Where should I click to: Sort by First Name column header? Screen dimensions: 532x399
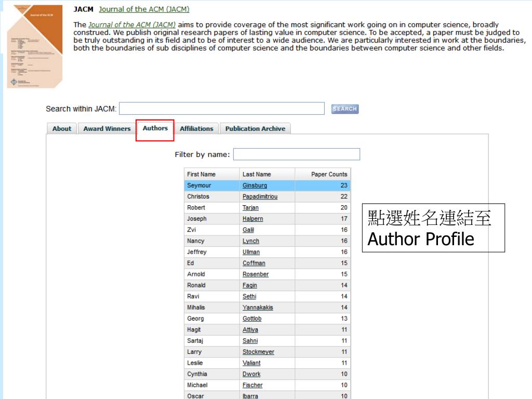pyautogui.click(x=212, y=174)
